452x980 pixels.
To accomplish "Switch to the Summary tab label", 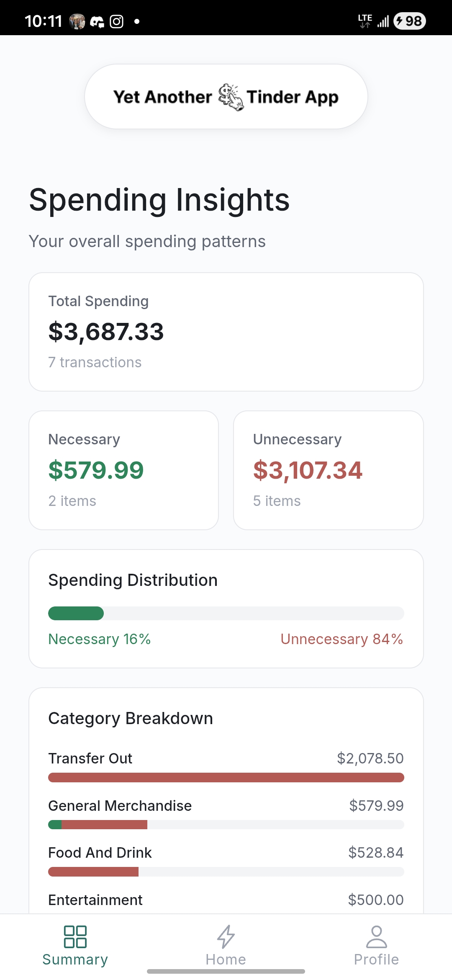I will [x=75, y=959].
